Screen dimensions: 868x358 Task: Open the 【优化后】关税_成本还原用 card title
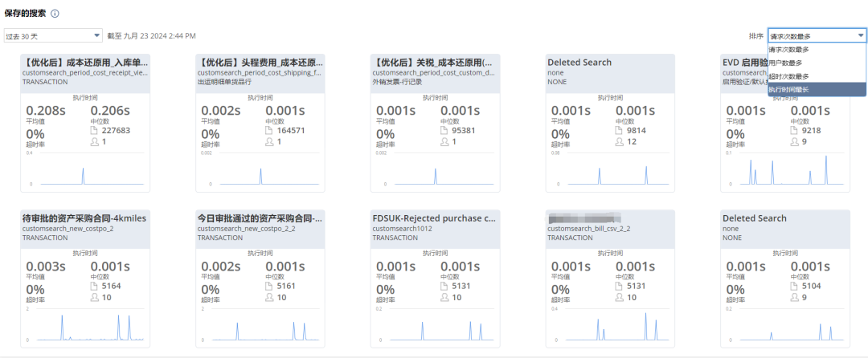433,63
